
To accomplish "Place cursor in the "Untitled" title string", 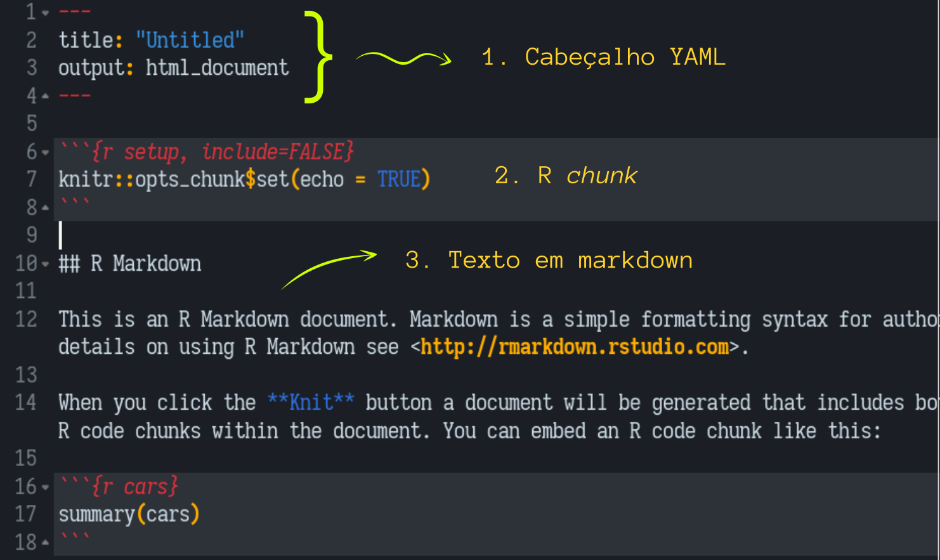I will [x=190, y=41].
